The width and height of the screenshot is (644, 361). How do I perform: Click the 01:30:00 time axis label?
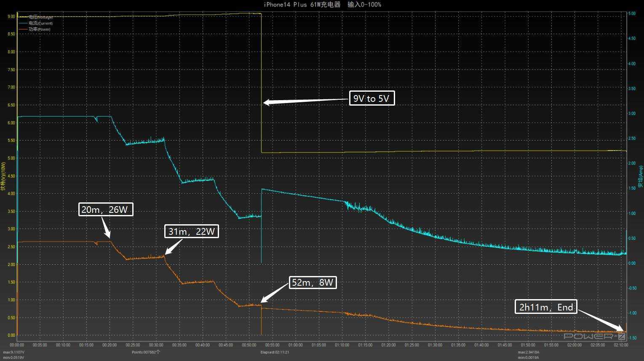pyautogui.click(x=435, y=345)
